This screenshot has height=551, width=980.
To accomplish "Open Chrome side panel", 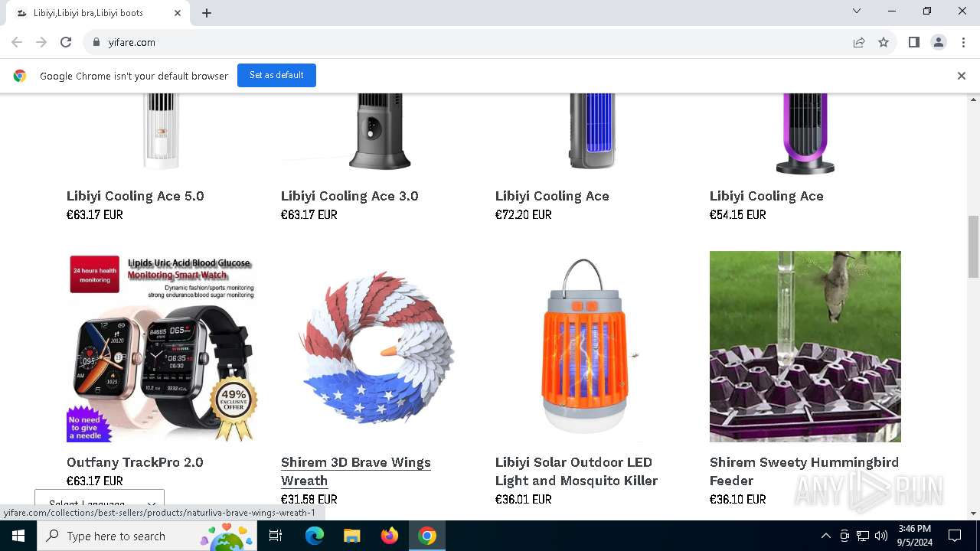I will click(914, 42).
